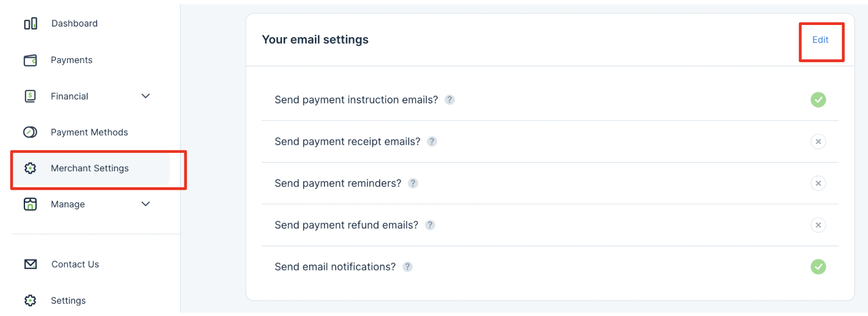Click the Payment Methods icon
The width and height of the screenshot is (868, 316).
tap(30, 132)
